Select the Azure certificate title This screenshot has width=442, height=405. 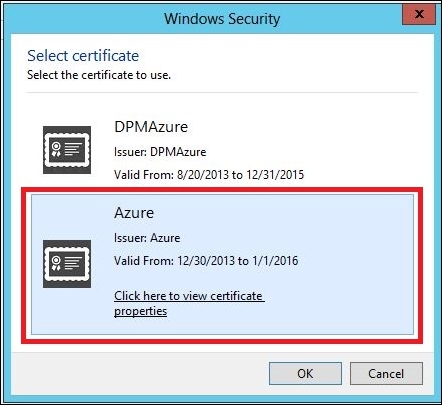coord(134,213)
